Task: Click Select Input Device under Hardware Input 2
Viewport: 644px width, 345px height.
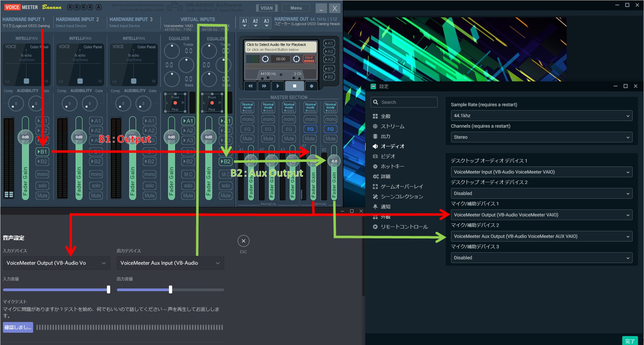Action: tap(71, 26)
